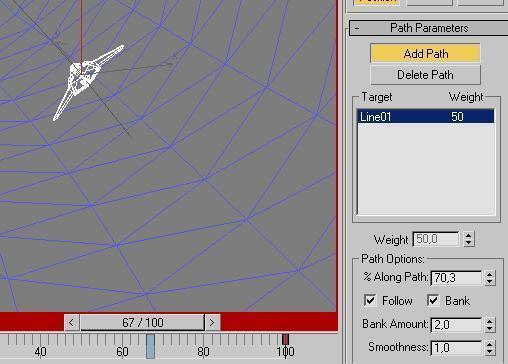Image resolution: width=508 pixels, height=364 pixels.
Task: Uncheck the Follow checkbox
Action: (370, 300)
